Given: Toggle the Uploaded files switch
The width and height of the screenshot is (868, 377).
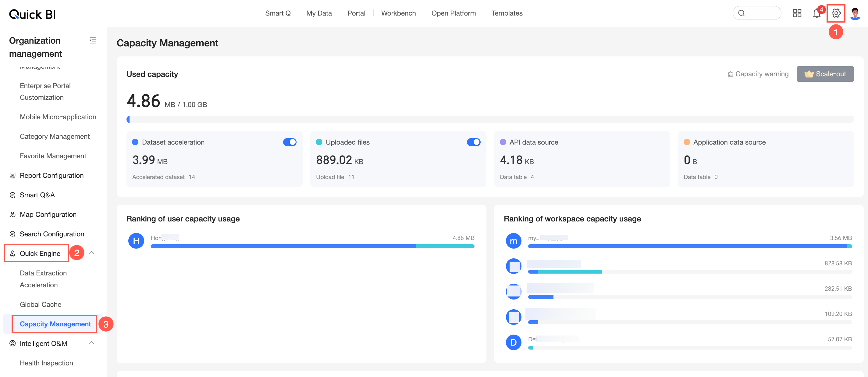Looking at the screenshot, I should click(x=473, y=142).
